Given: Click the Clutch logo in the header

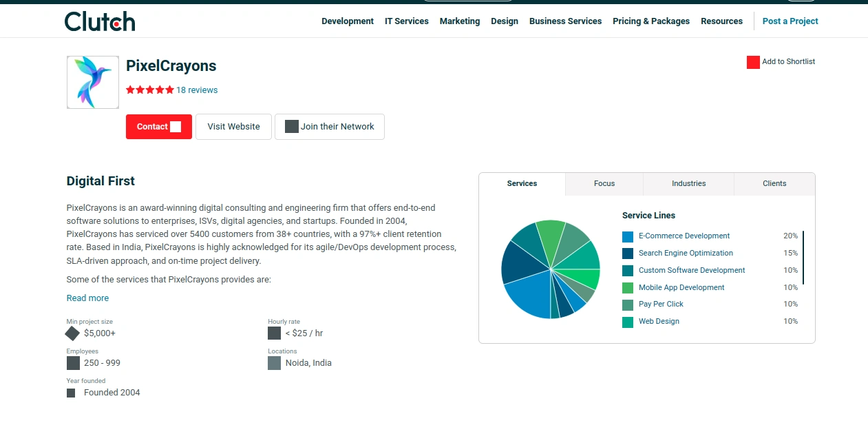Looking at the screenshot, I should coord(100,21).
